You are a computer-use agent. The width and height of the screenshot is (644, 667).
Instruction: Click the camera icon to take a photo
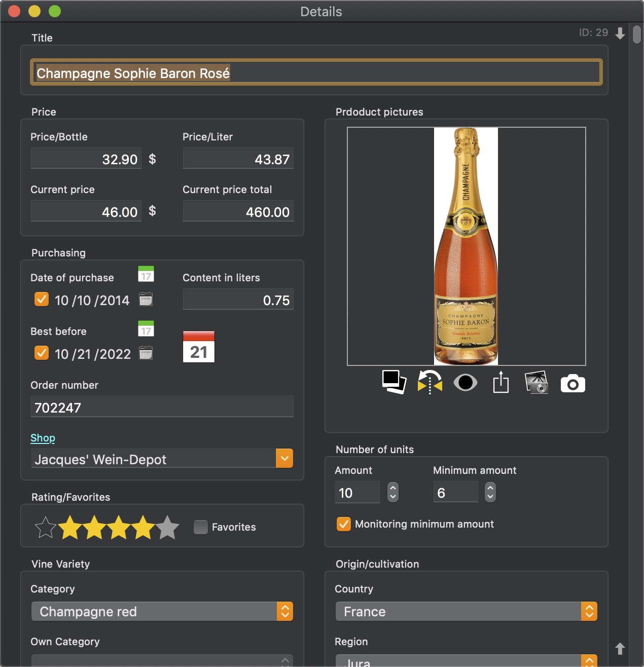point(573,384)
